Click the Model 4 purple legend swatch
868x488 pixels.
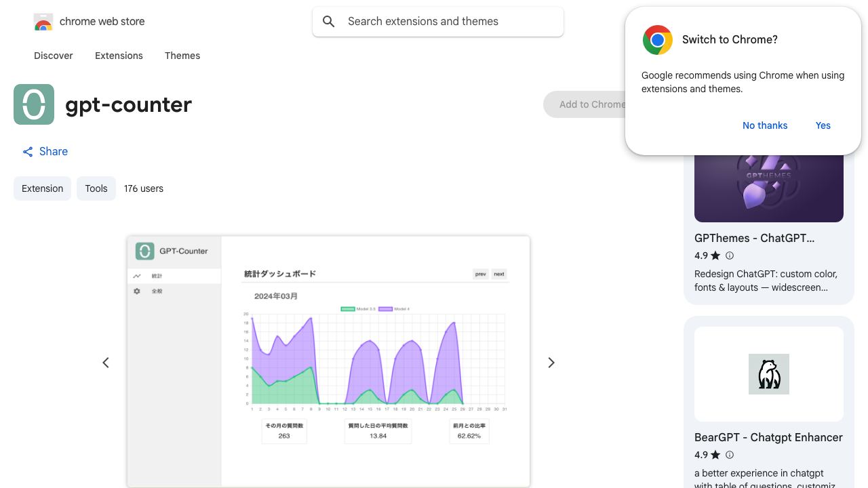(x=385, y=309)
